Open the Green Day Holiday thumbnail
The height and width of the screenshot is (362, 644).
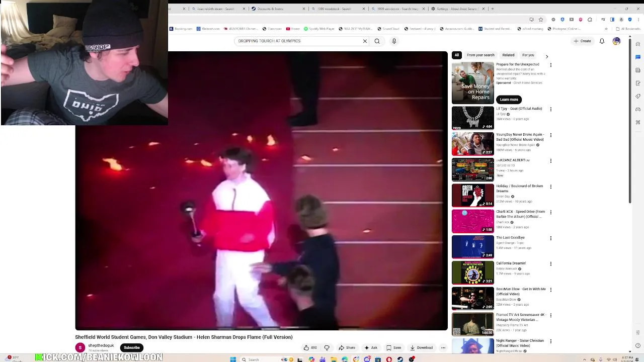tap(473, 195)
